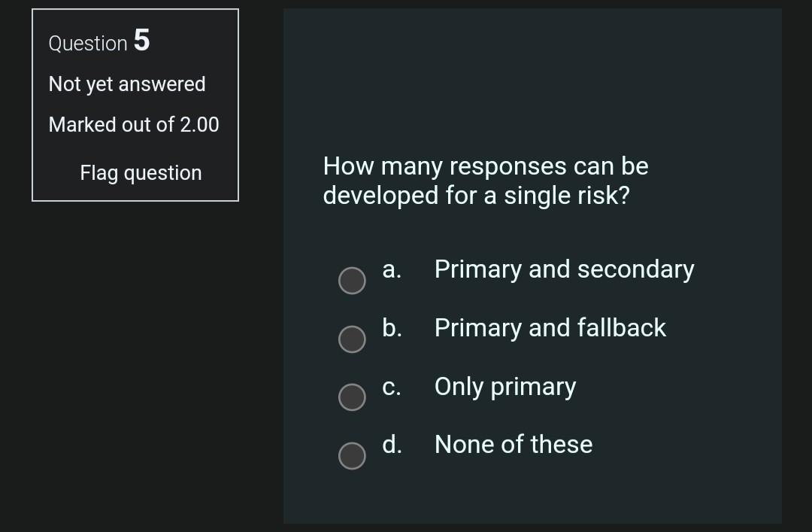Click the Question 5 heading
Viewport: 812px width, 532px height.
(98, 42)
